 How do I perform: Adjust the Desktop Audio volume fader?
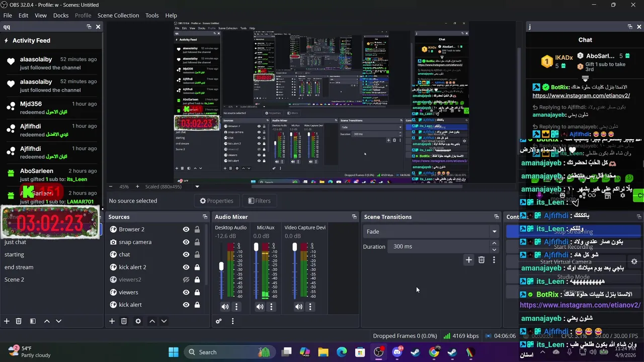[221, 266]
